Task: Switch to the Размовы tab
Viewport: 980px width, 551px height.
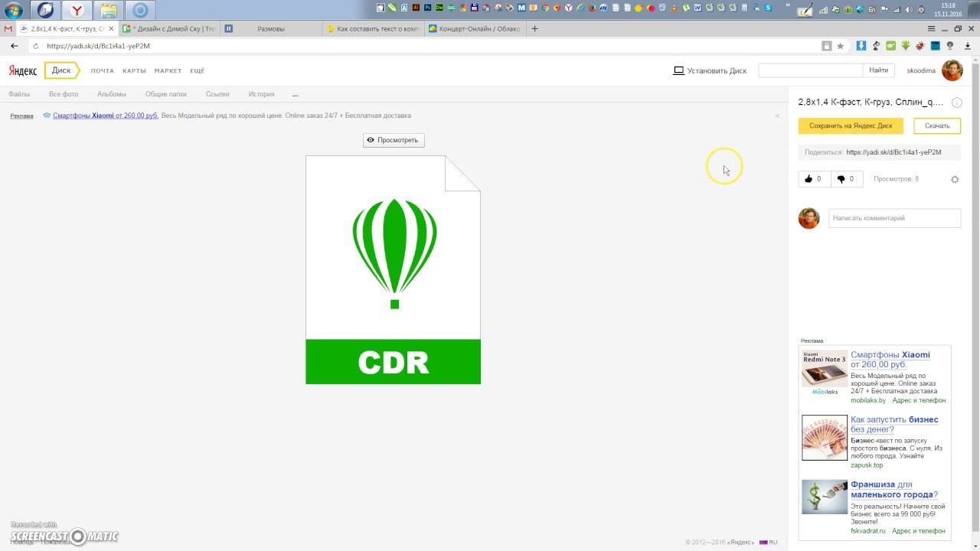Action: click(270, 28)
